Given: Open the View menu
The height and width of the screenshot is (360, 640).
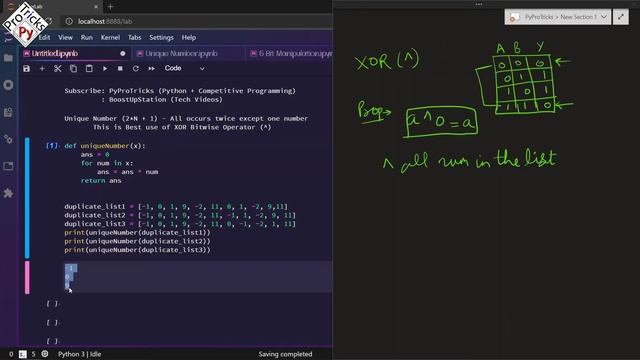Looking at the screenshot, I should tap(65, 38).
